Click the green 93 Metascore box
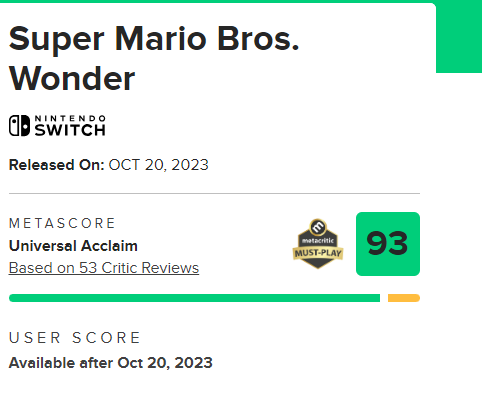482x408 pixels. point(388,244)
